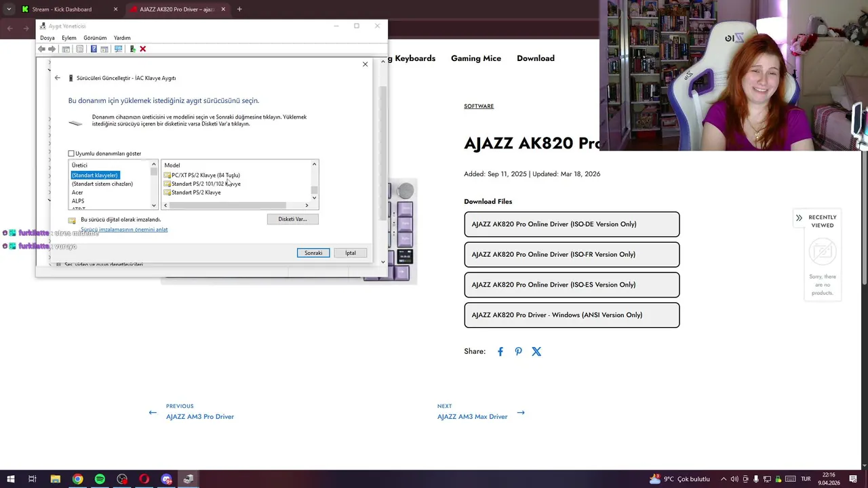Screen dimensions: 868x488
Task: Click the blue Help question mark icon
Action: (94, 49)
